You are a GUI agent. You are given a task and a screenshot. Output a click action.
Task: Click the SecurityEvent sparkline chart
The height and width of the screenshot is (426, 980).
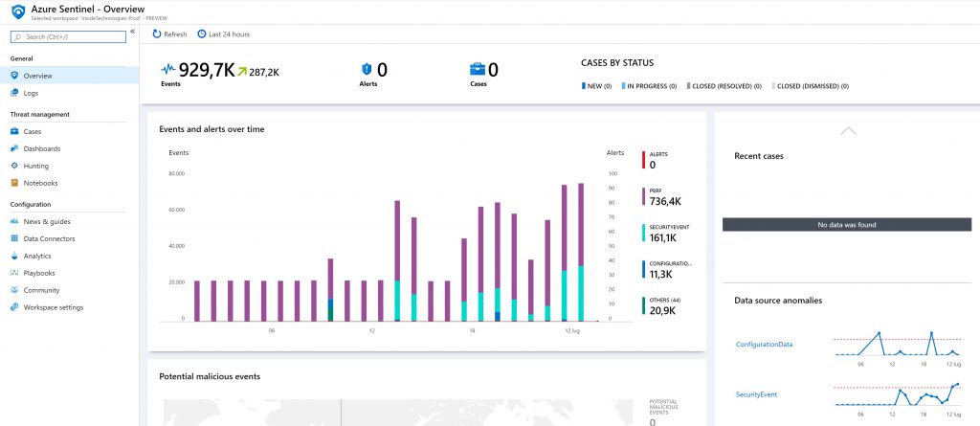click(x=898, y=395)
